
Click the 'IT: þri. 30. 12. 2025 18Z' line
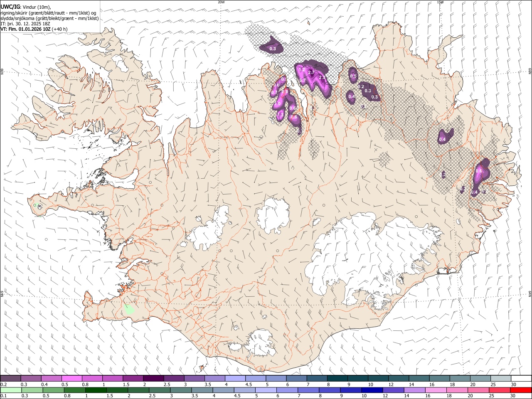click(x=25, y=24)
